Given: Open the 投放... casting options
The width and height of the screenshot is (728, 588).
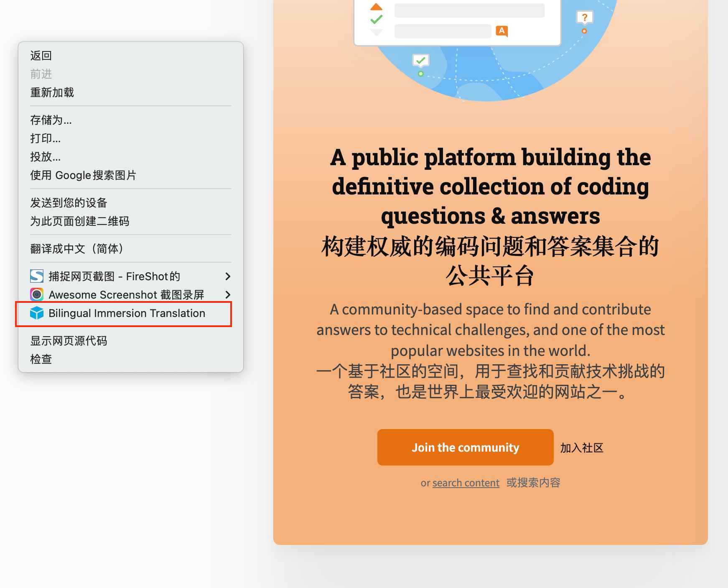Looking at the screenshot, I should pyautogui.click(x=45, y=157).
